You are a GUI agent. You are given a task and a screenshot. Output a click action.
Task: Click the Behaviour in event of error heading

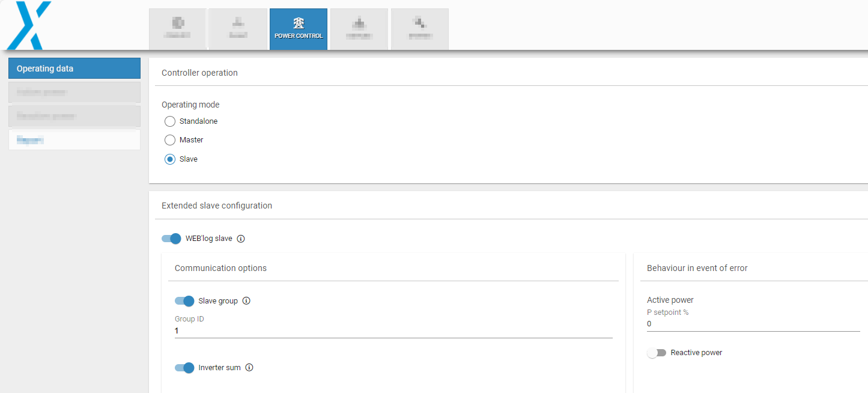click(698, 267)
